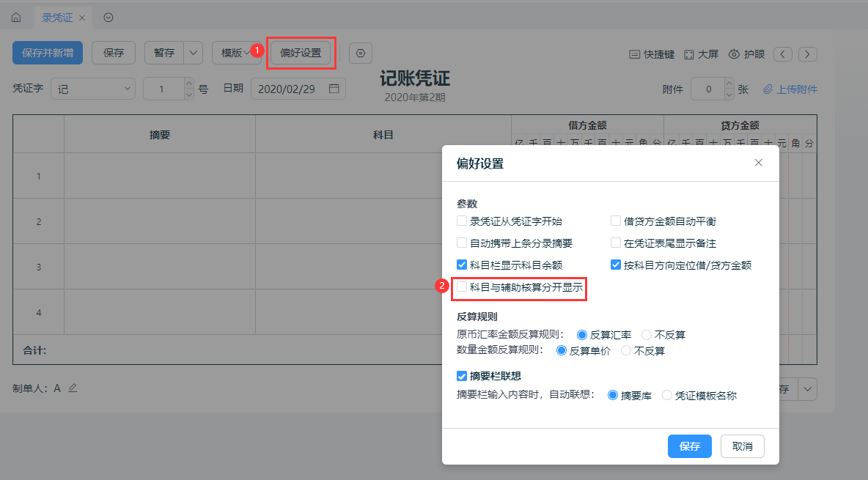
Task: Open the date picker calendar icon
Action: coord(334,89)
